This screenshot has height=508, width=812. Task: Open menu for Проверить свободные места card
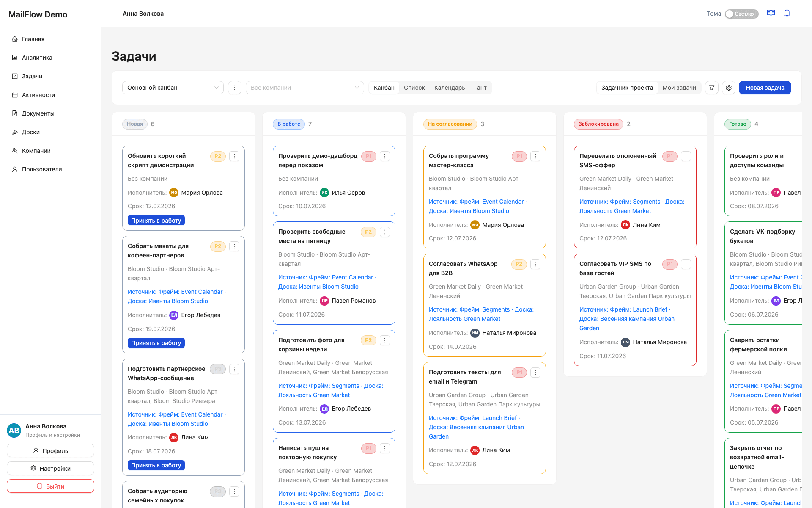[385, 232]
